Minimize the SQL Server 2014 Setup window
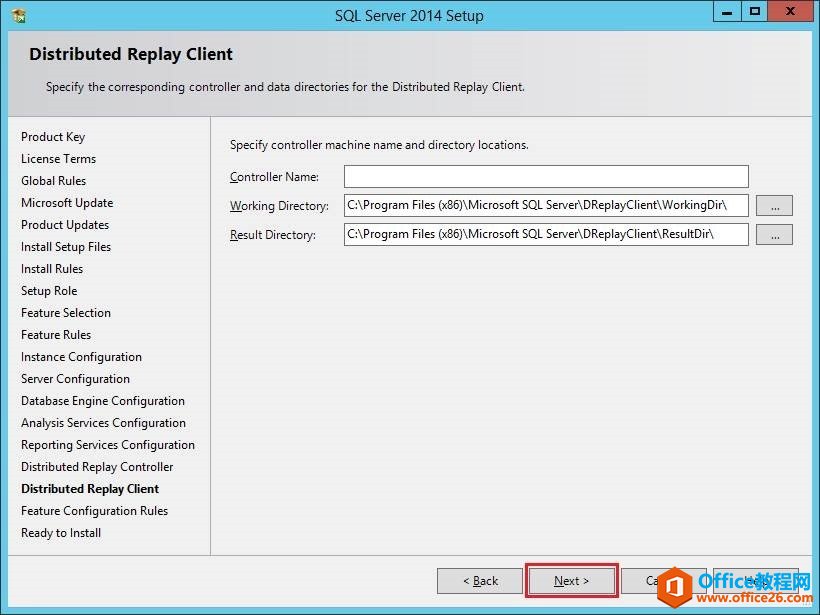This screenshot has height=615, width=820. [727, 12]
